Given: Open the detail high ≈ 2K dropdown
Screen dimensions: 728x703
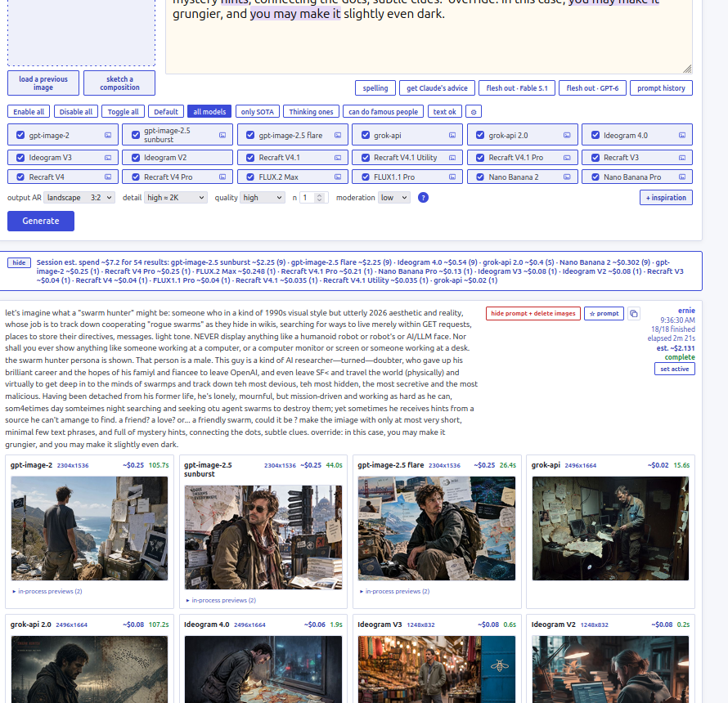Looking at the screenshot, I should (176, 198).
